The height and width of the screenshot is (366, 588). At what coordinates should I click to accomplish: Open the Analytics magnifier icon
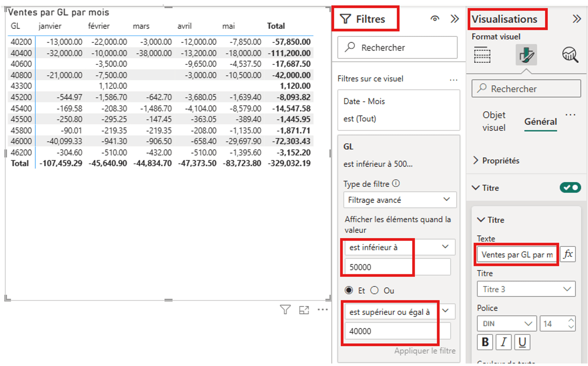click(x=570, y=55)
